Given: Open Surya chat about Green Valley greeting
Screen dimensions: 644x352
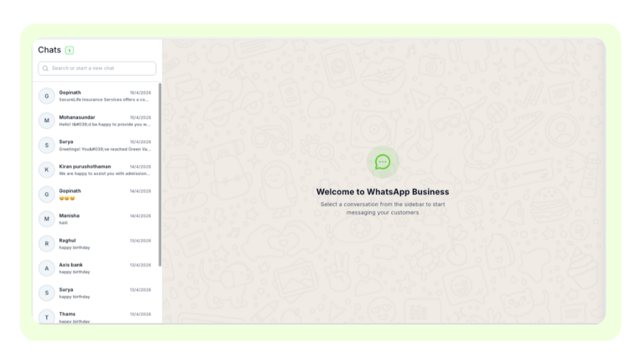Looking at the screenshot, I should 96,145.
